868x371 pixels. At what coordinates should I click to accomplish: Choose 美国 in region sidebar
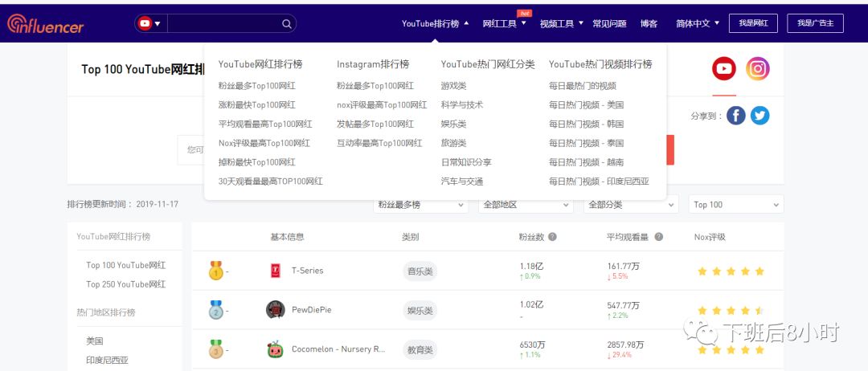click(95, 341)
